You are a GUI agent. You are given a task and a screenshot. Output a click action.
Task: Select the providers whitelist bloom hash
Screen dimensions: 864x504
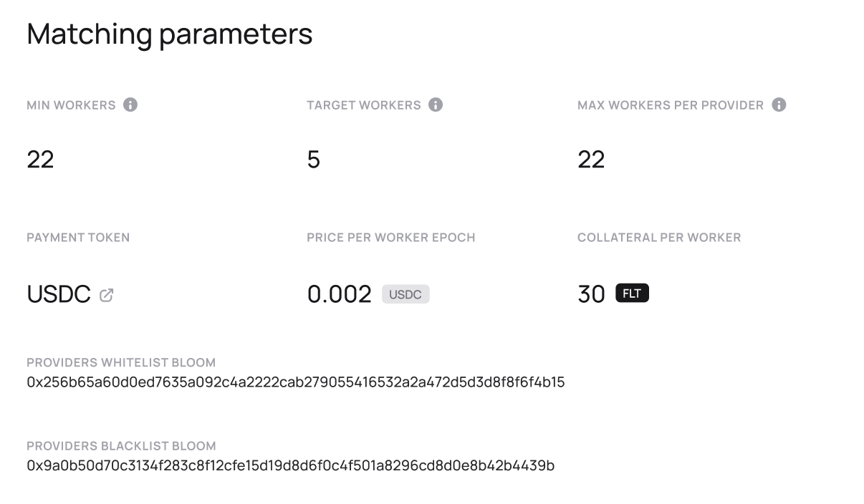click(295, 382)
